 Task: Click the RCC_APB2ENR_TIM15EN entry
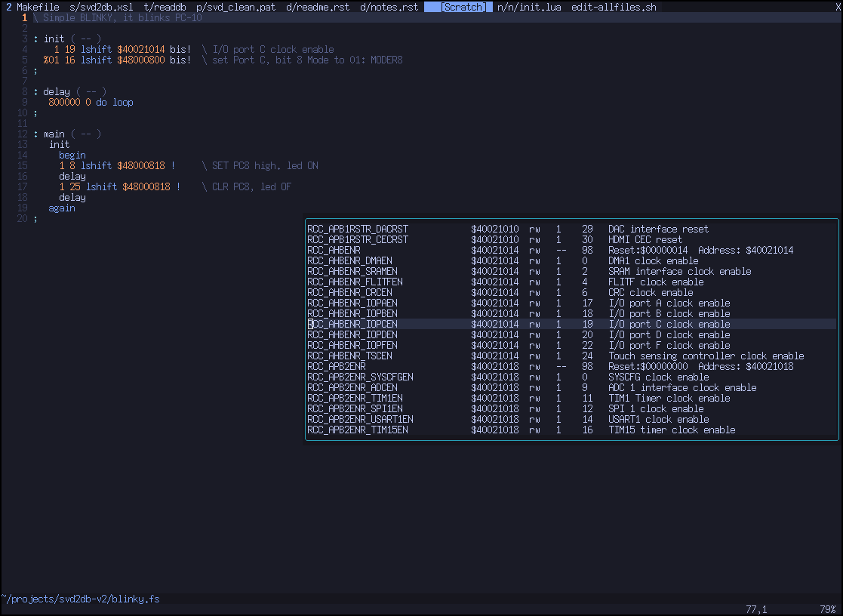pyautogui.click(x=357, y=430)
